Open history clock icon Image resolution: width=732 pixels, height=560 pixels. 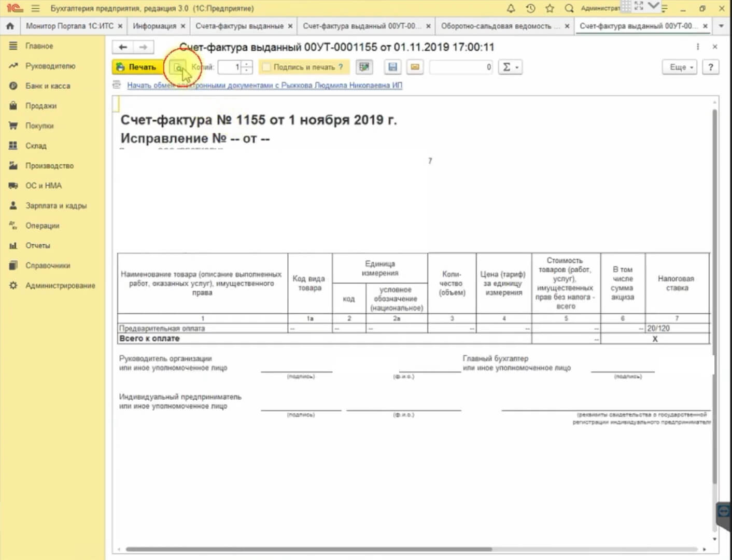(x=530, y=8)
